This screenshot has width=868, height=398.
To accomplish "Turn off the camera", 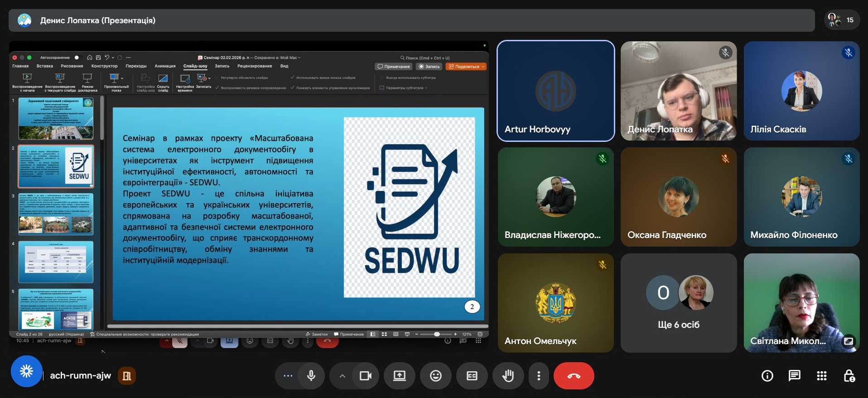I will [x=365, y=376].
